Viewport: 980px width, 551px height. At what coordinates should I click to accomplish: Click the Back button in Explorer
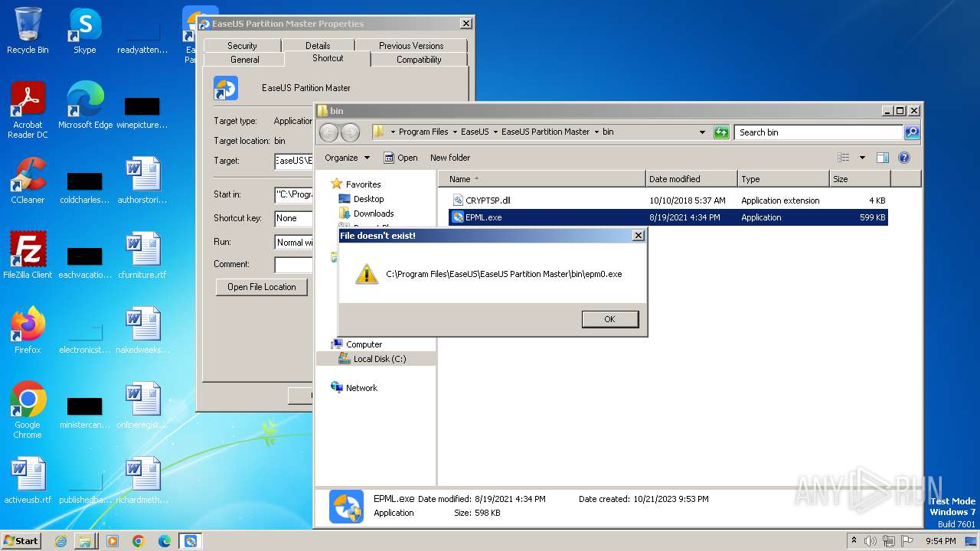[328, 132]
